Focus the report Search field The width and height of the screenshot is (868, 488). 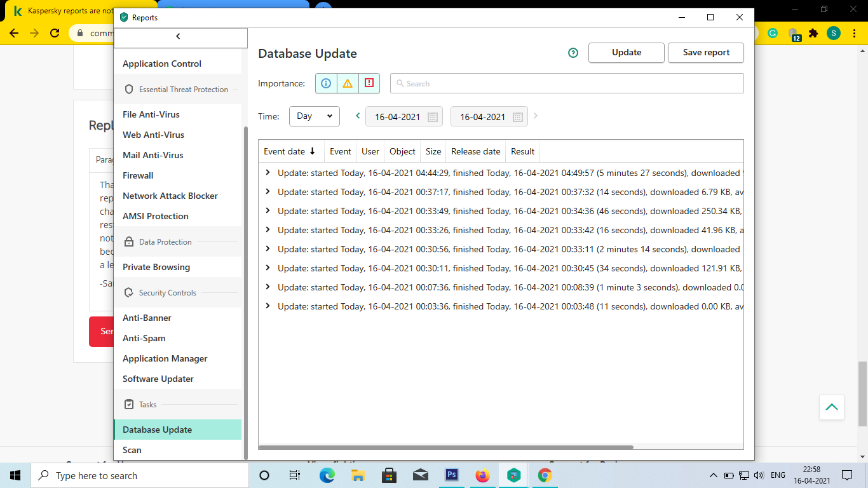click(x=567, y=83)
